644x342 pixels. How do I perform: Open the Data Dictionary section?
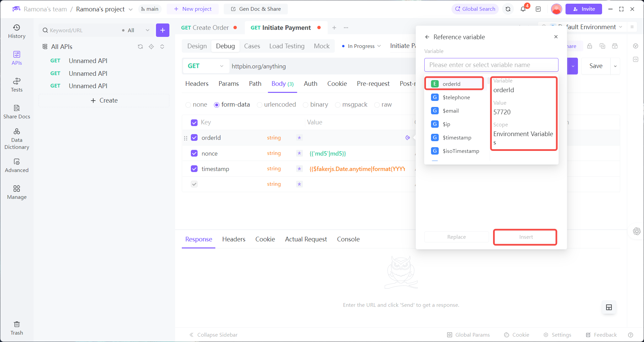click(x=16, y=139)
